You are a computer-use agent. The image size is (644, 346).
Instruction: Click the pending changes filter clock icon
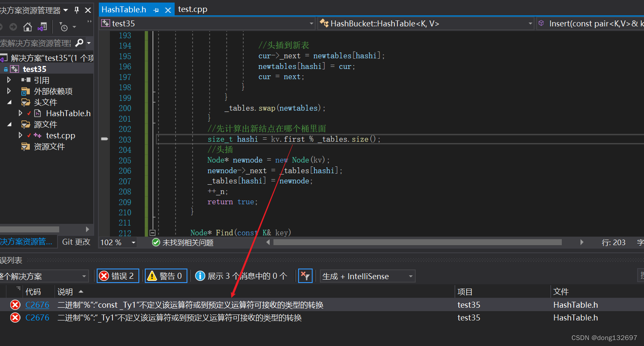click(63, 27)
